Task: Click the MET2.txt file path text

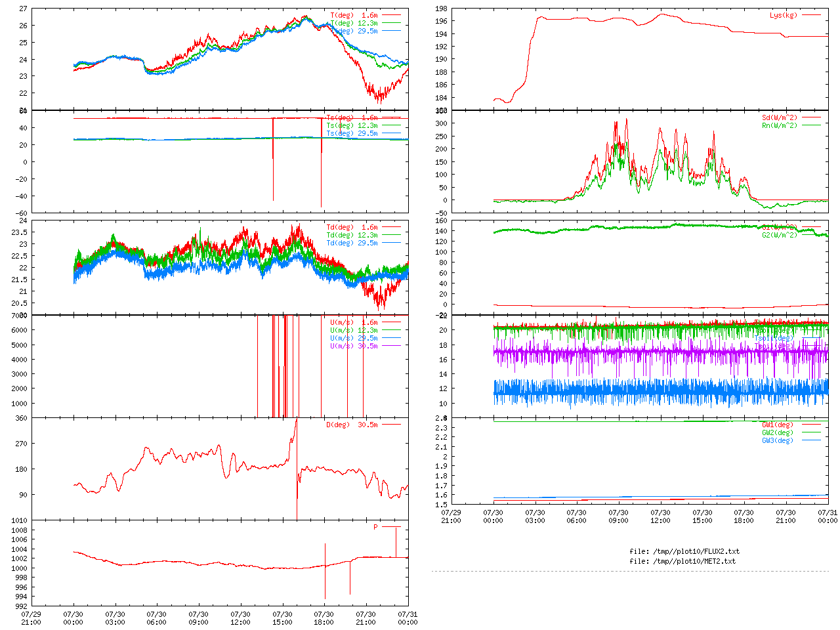Action: [682, 561]
